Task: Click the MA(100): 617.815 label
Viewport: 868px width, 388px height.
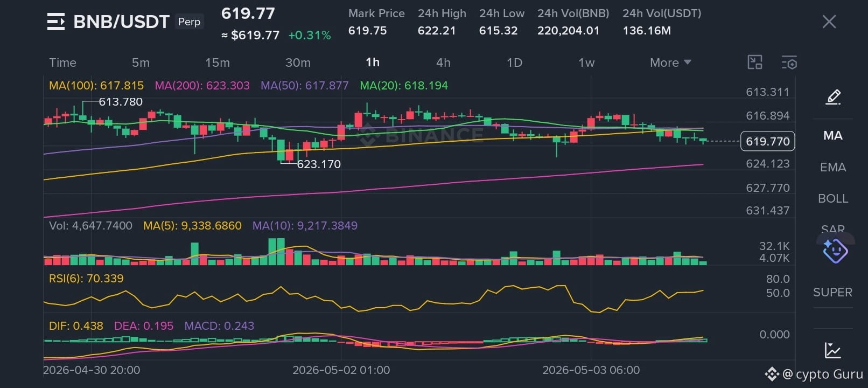Action: pos(96,85)
